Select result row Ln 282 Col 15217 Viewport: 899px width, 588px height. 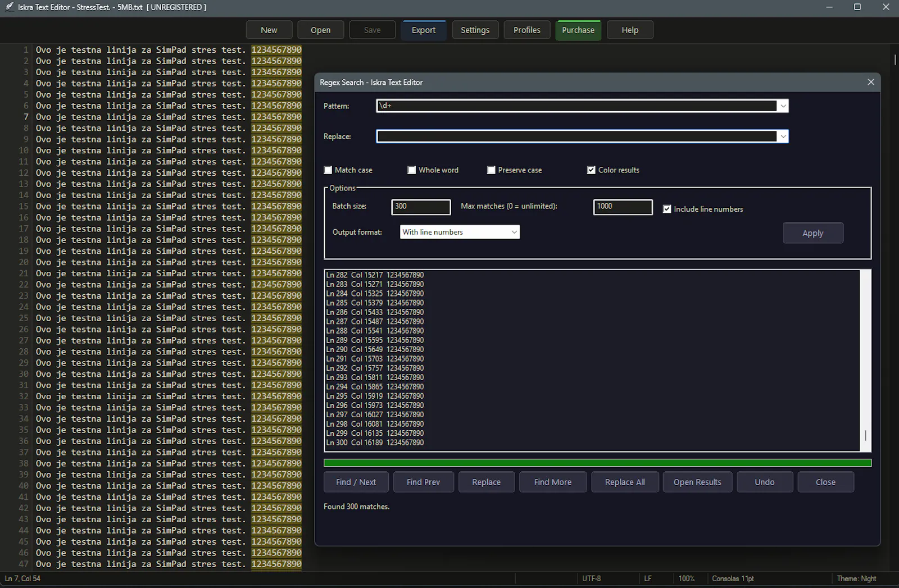375,275
